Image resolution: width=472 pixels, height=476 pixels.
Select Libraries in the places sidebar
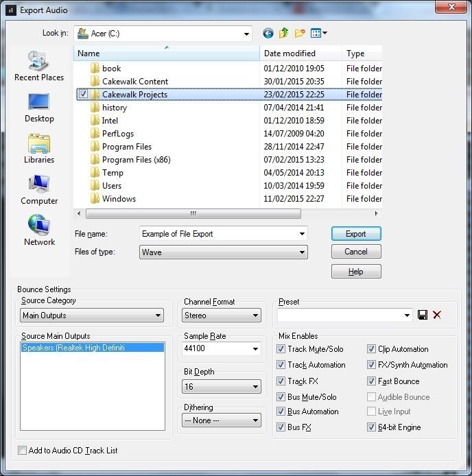pyautogui.click(x=39, y=148)
